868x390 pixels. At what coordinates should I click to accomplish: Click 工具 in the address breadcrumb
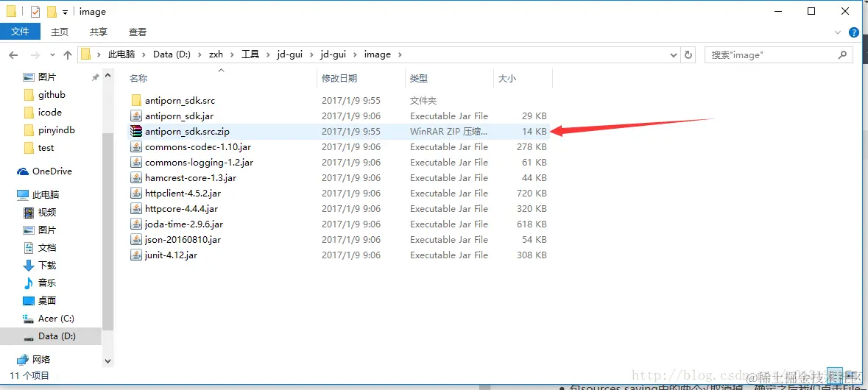[250, 54]
